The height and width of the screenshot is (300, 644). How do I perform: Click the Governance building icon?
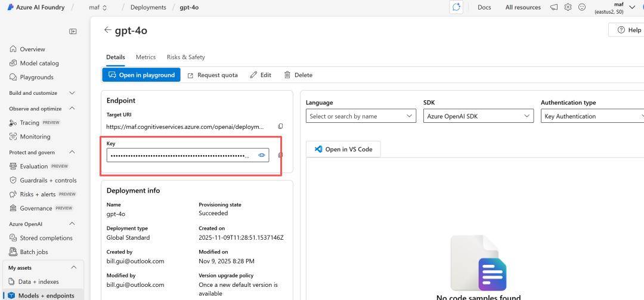(x=13, y=208)
